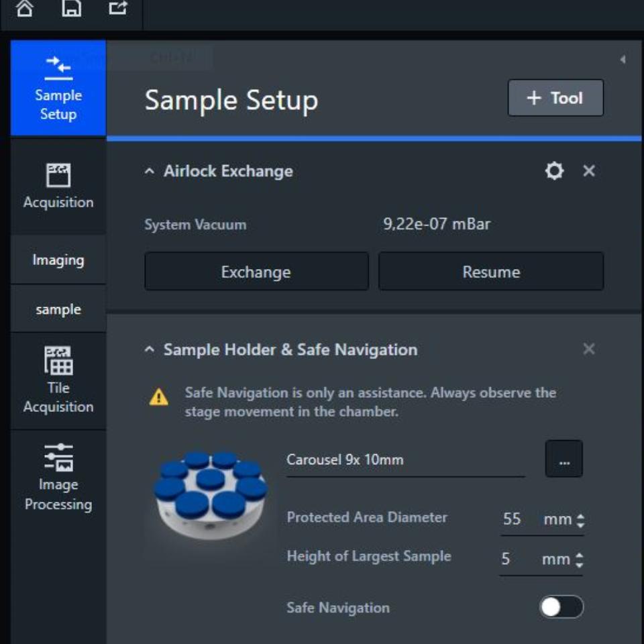This screenshot has height=644, width=644.
Task: Collapse the side panel with the arrow
Action: [623, 60]
